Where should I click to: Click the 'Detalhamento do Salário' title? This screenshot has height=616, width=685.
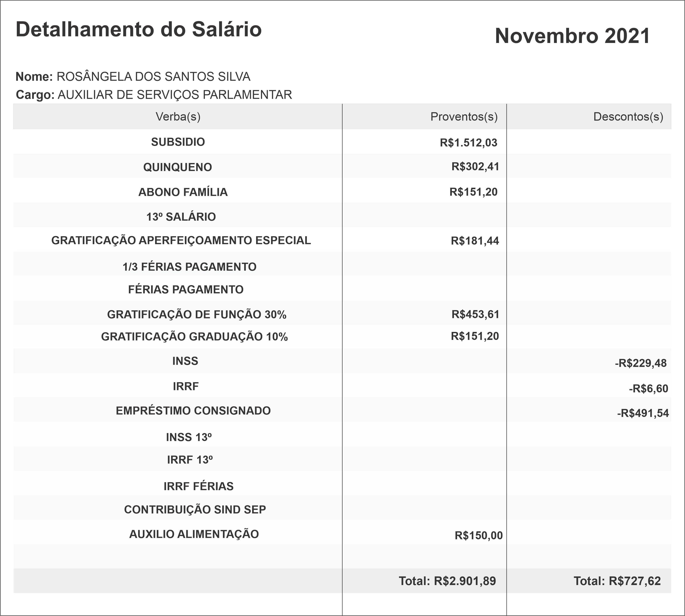click(x=138, y=29)
